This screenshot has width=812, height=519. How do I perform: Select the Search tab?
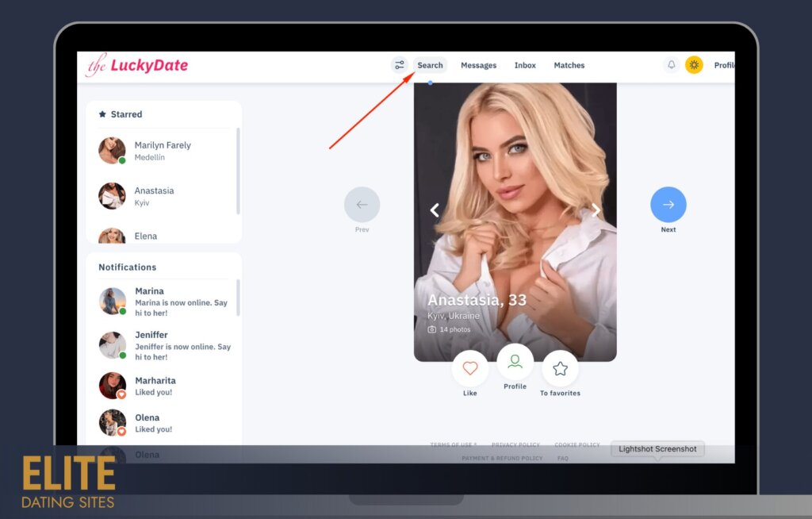(430, 65)
